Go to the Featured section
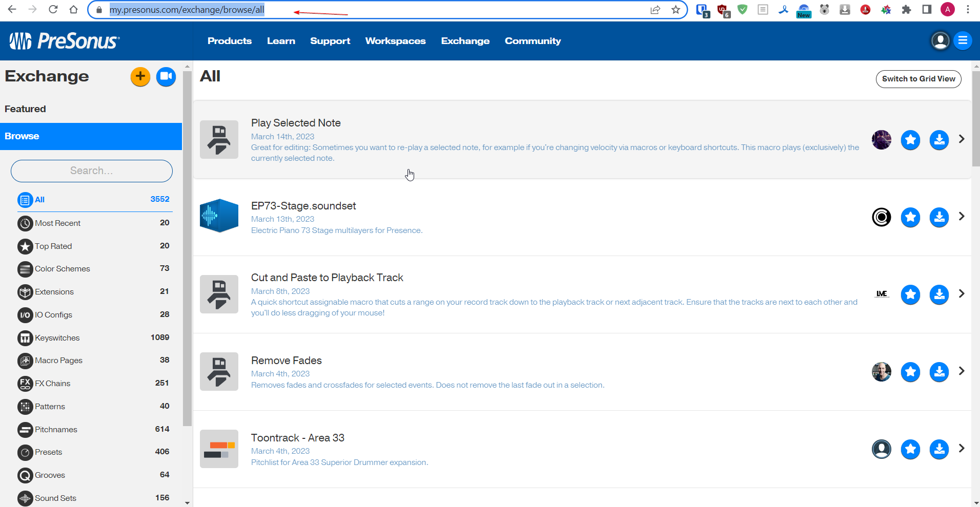Screen dimensions: 980x507 pyautogui.click(x=25, y=109)
